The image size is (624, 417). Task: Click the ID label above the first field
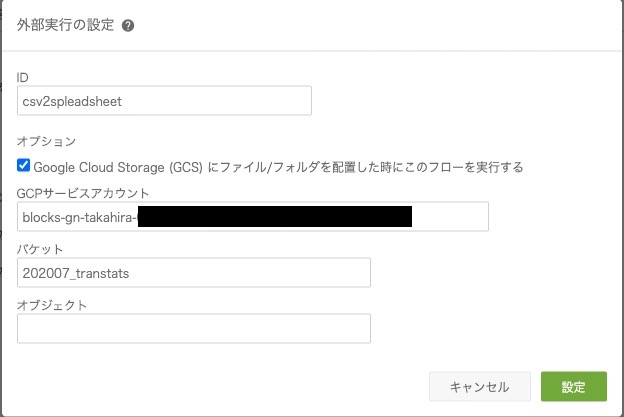(x=22, y=78)
